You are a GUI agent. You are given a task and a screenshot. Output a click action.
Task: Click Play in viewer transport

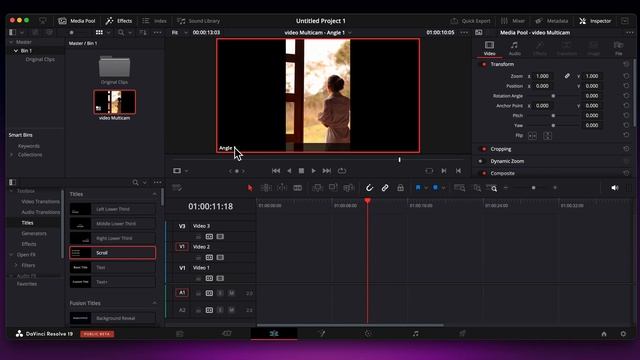coord(313,171)
